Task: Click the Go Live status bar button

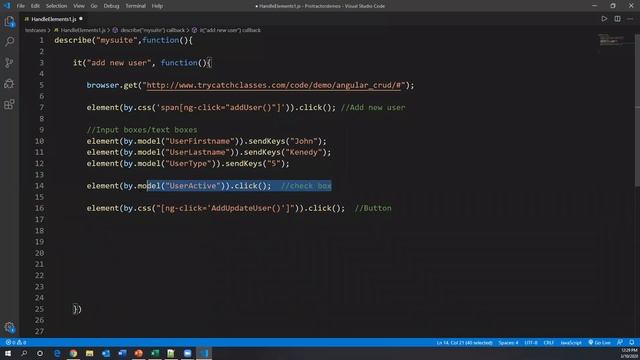Action: click(600, 342)
